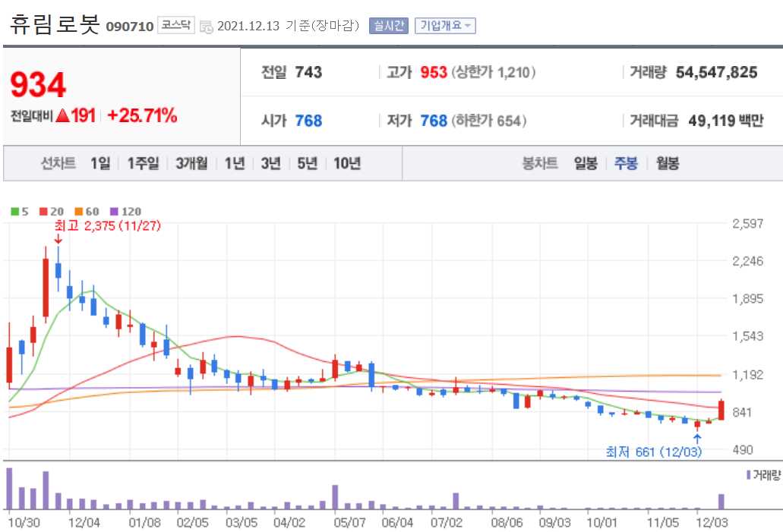The height and width of the screenshot is (532, 783).
Task: Switch to the 주봉 weekly candle chart
Action: 626,163
